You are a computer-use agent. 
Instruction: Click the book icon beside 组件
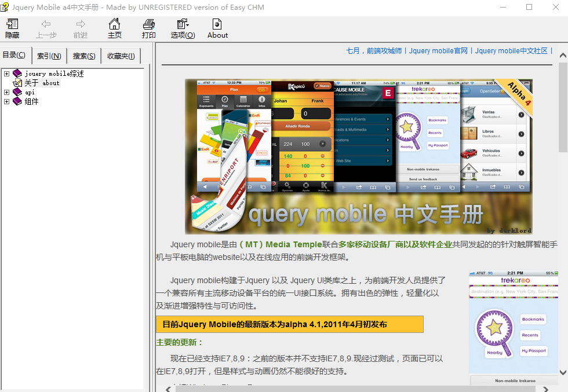(x=16, y=101)
